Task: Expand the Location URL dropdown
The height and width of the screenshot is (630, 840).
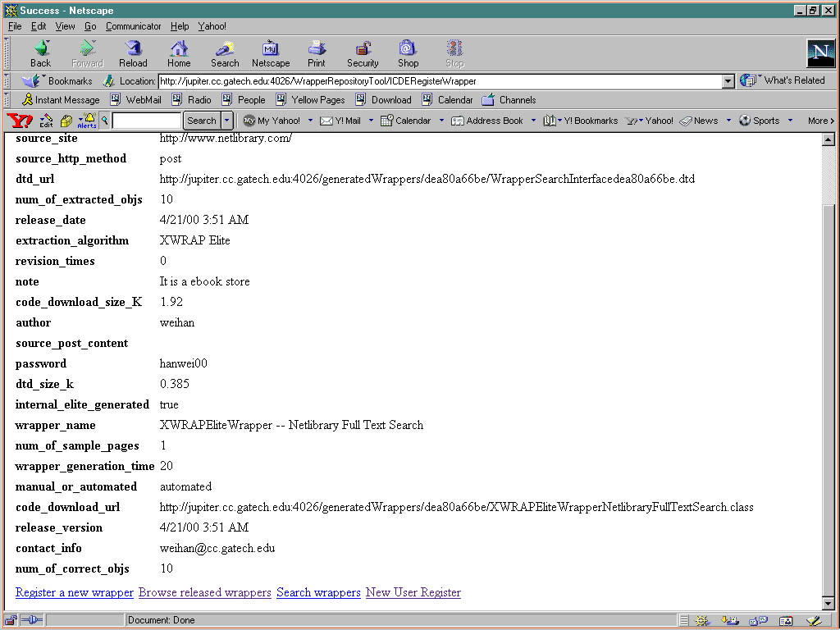Action: coord(728,81)
